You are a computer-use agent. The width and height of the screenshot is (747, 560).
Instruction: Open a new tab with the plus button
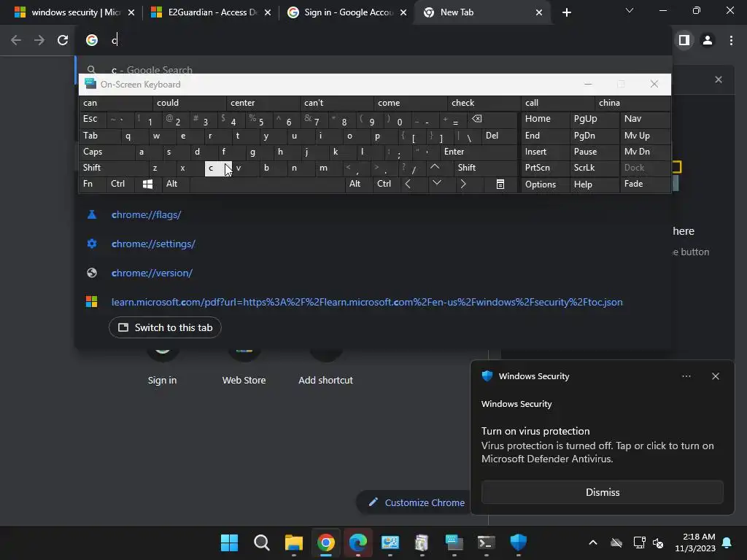pyautogui.click(x=566, y=12)
